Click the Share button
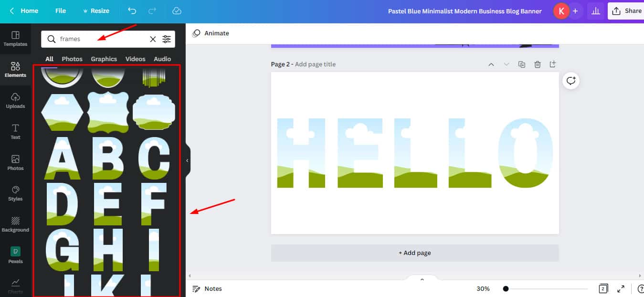Screen dimensions: 644x297 (x=626, y=11)
